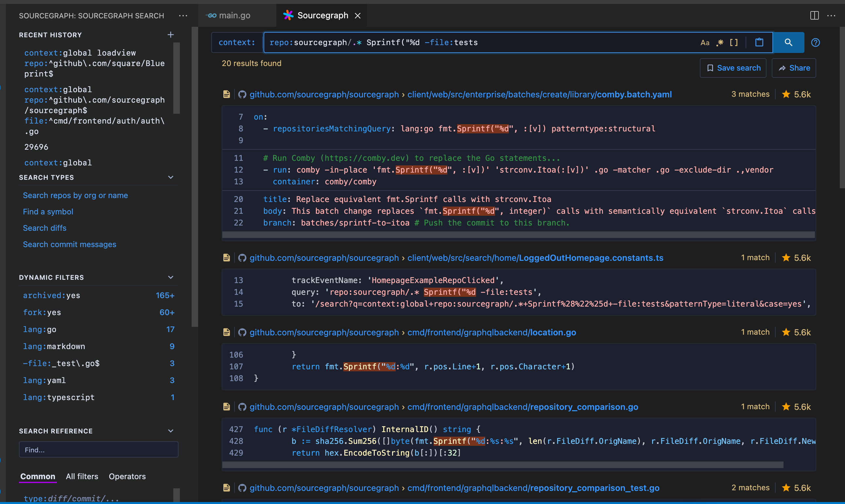Toggle regular expression search button

point(720,43)
